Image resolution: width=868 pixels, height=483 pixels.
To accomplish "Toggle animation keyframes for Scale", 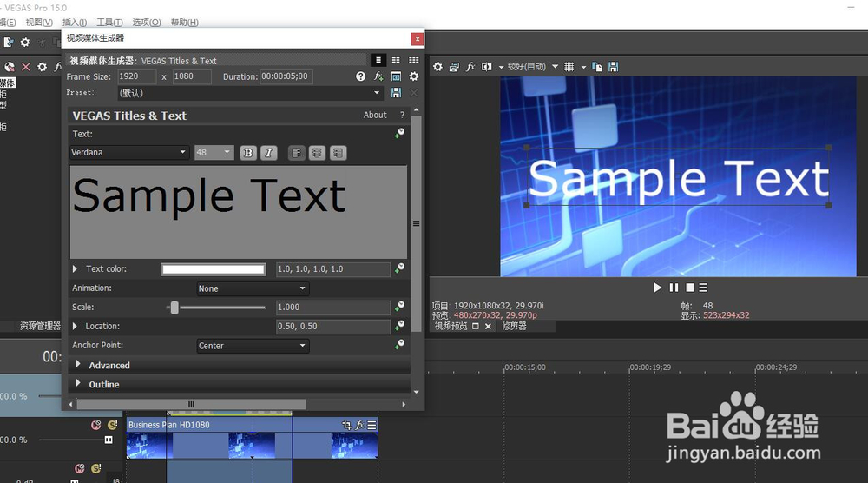I will 399,307.
